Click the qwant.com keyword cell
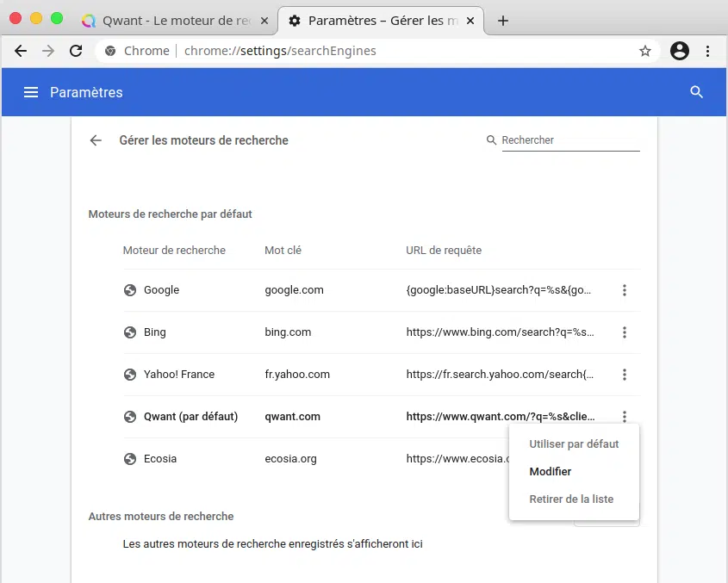The height and width of the screenshot is (583, 728). (x=293, y=417)
